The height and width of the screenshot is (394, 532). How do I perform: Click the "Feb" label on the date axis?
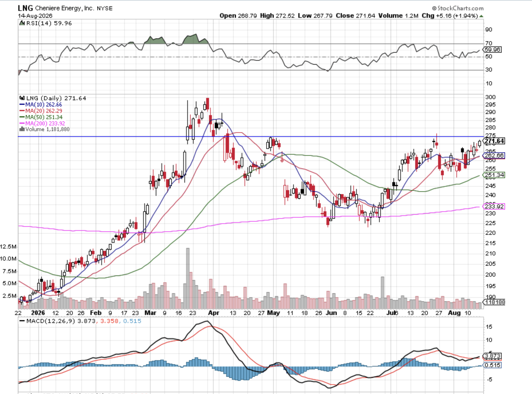pyautogui.click(x=96, y=313)
